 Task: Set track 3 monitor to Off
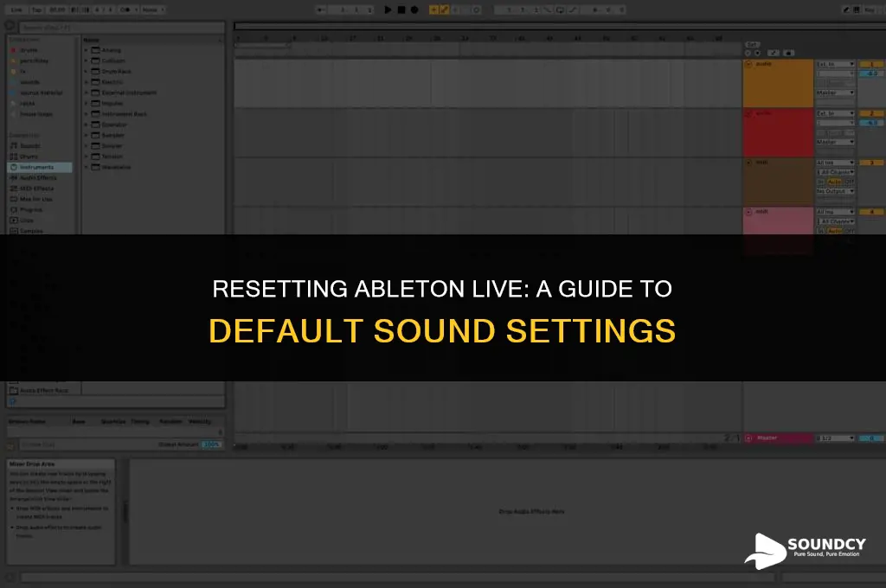[x=850, y=182]
